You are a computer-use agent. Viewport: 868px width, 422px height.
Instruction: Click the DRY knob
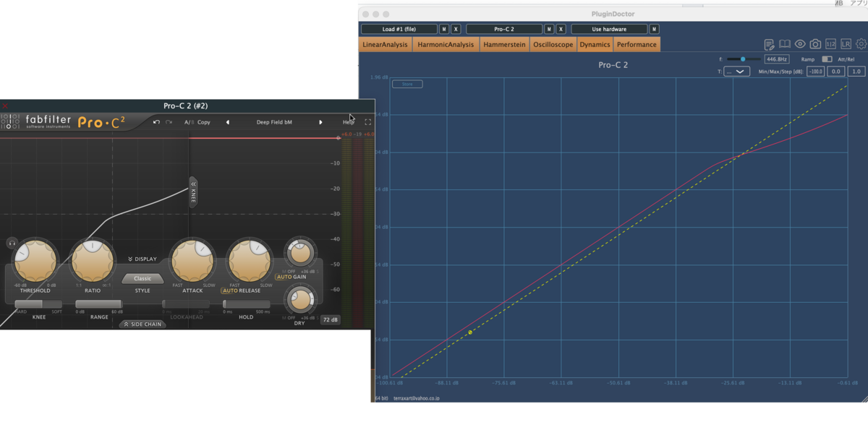[x=299, y=299]
